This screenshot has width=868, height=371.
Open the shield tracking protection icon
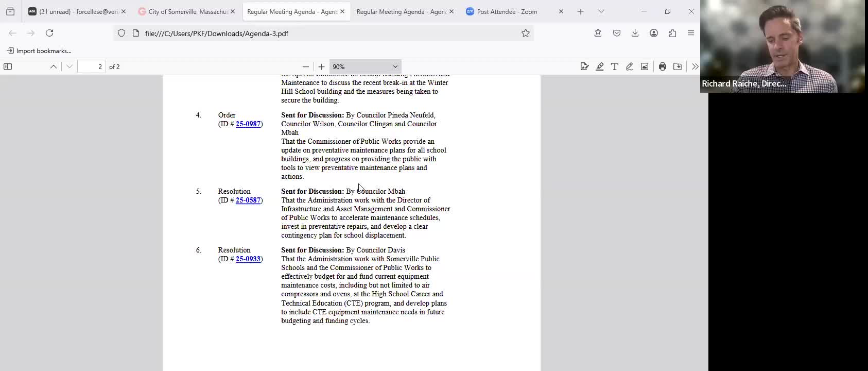click(x=121, y=33)
